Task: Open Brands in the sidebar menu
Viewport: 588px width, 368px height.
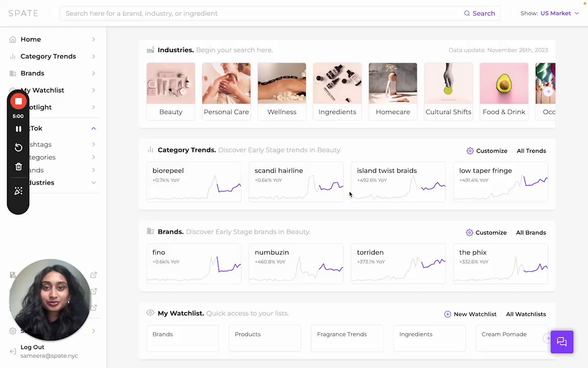Action: [33, 73]
